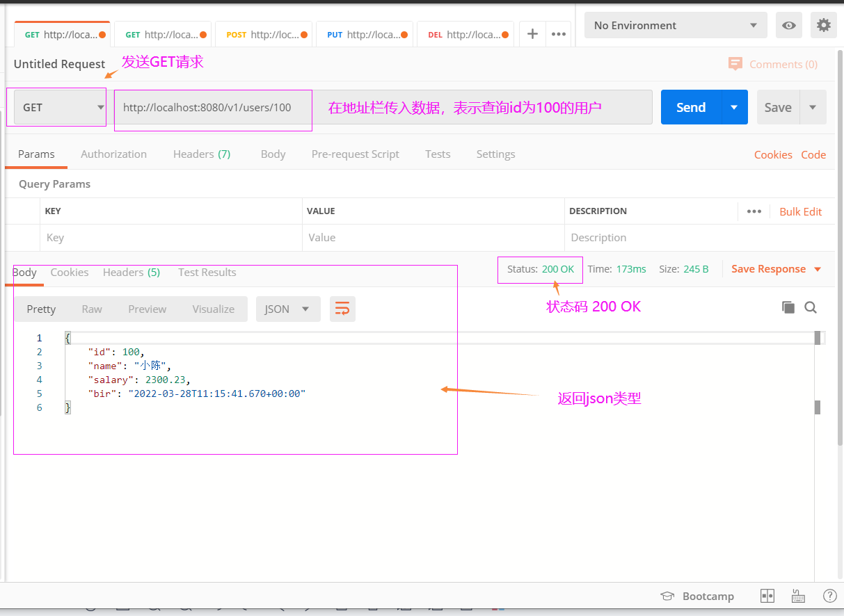Click the "name" line in JSON response
This screenshot has width=844, height=616.
[129, 366]
